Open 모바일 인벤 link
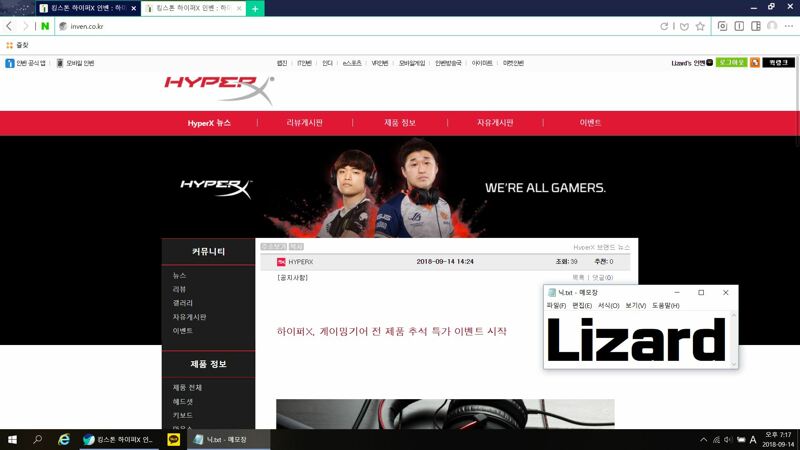Viewport: 800px width, 450px height. tap(76, 63)
